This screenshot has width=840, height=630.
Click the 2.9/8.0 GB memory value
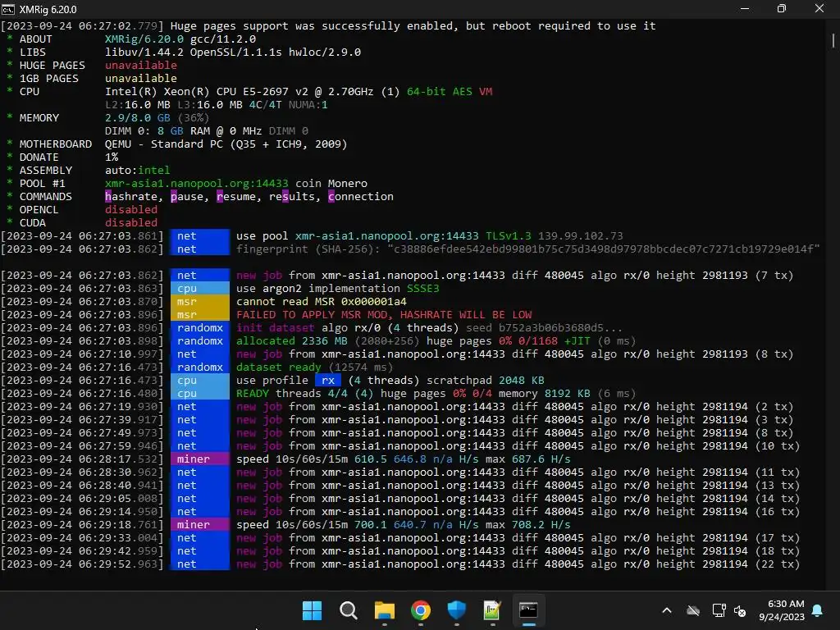click(x=138, y=118)
